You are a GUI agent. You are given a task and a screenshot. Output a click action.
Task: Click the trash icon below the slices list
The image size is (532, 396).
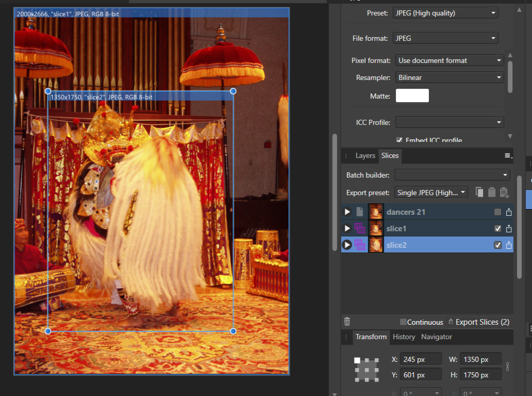pyautogui.click(x=347, y=321)
